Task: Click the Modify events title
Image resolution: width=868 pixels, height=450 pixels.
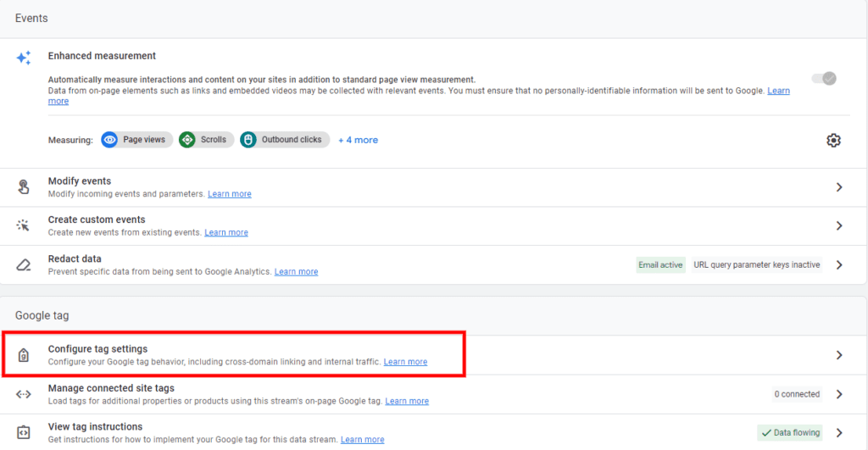Action: point(79,181)
